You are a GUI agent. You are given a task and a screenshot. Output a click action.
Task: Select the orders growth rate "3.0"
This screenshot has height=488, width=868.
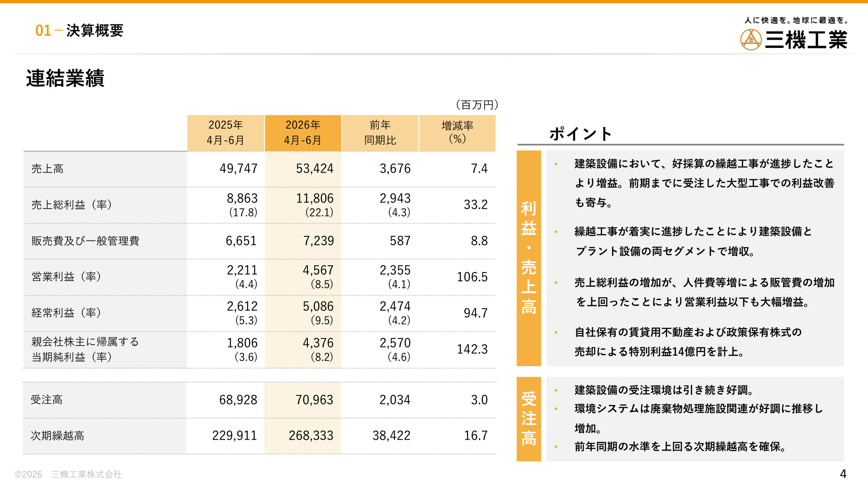point(479,400)
